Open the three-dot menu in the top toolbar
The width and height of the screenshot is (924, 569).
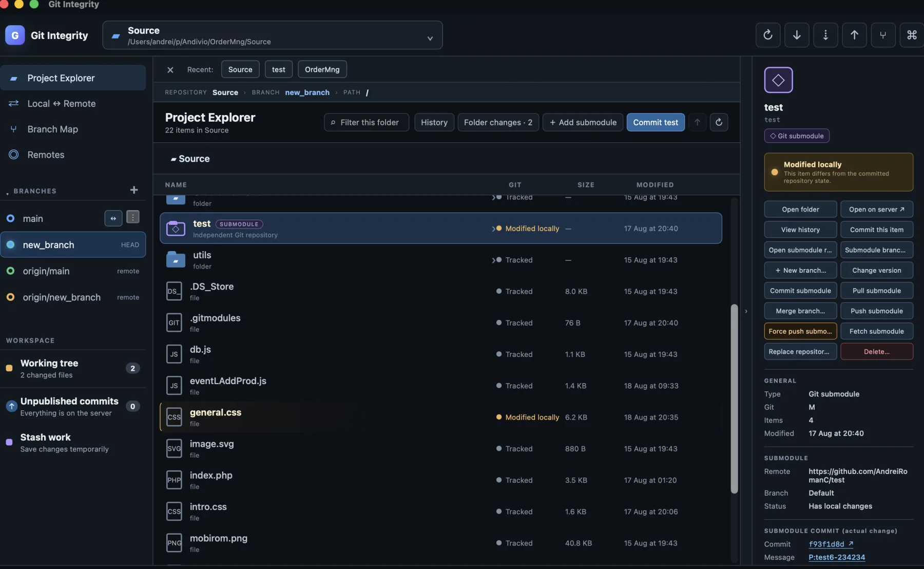pos(825,35)
